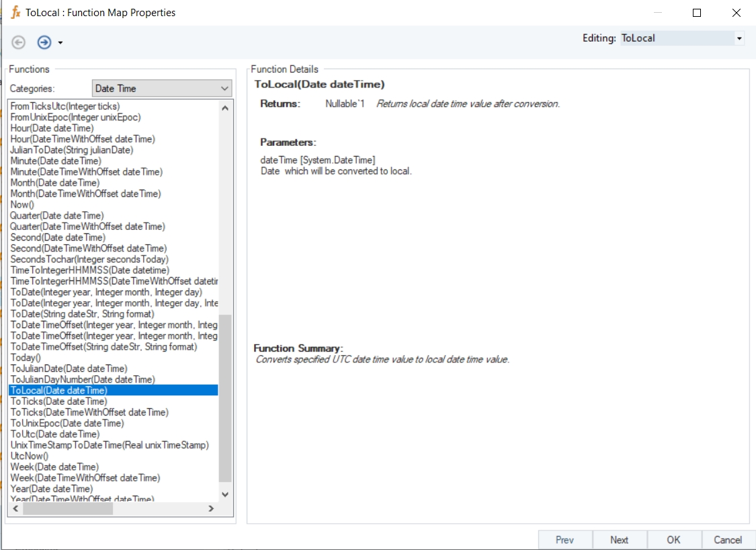Viewport: 756px width, 550px height.
Task: Select Today() in the functions list
Action: click(26, 358)
